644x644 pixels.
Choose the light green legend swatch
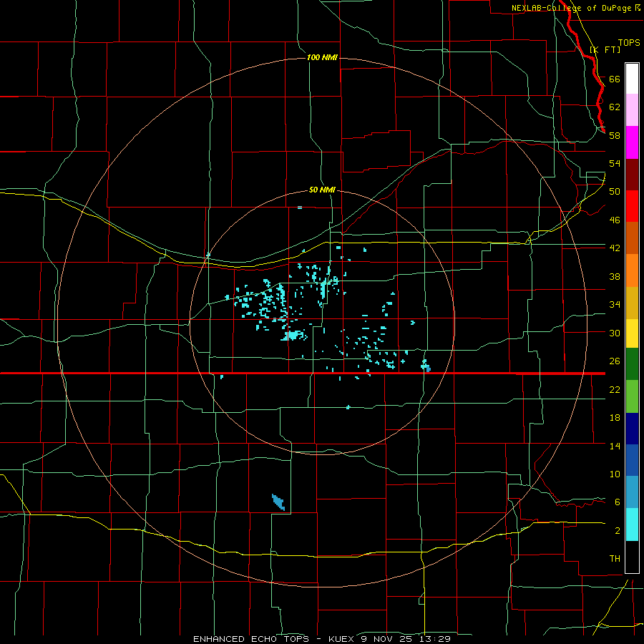pyautogui.click(x=632, y=396)
